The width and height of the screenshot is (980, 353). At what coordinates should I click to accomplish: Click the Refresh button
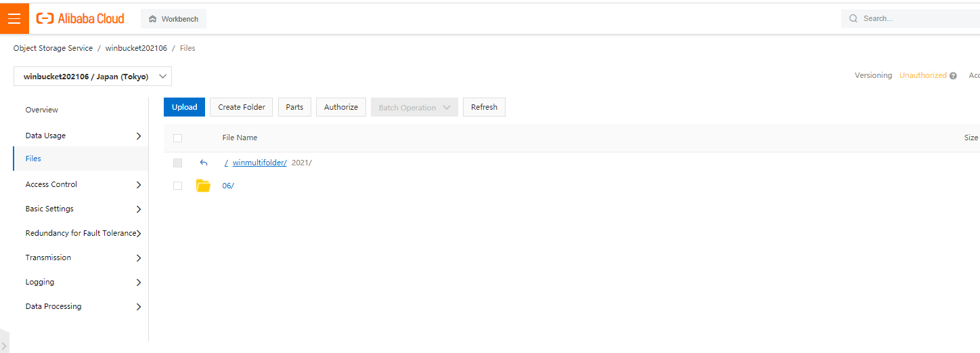point(484,107)
